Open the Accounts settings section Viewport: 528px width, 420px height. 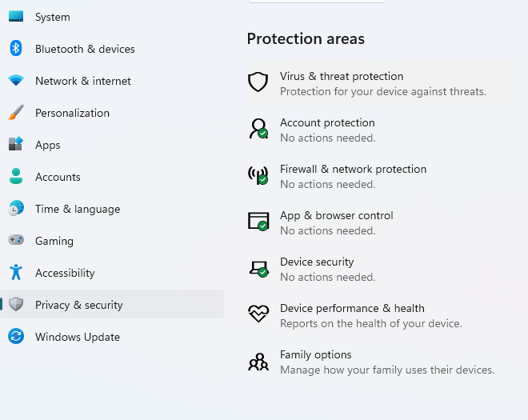(x=58, y=177)
